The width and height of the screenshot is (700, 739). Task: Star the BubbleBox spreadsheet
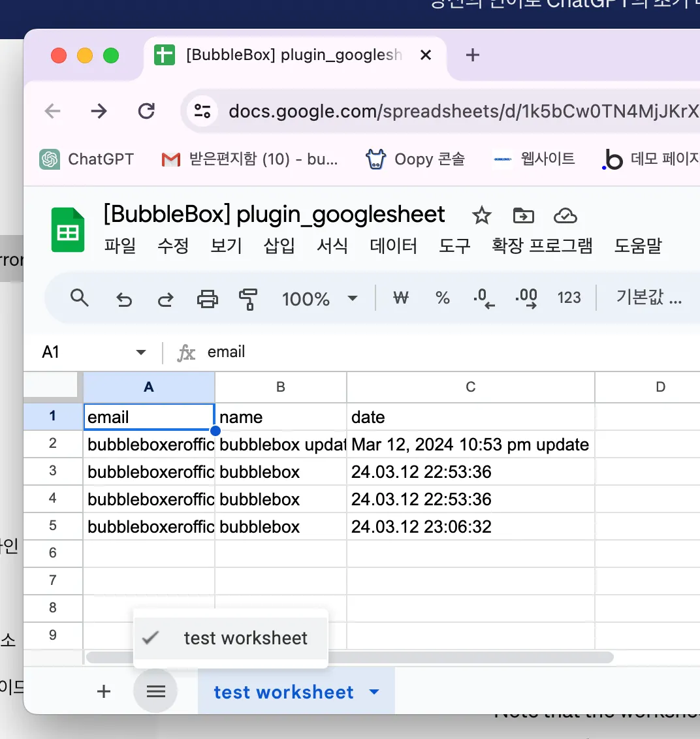coord(481,216)
